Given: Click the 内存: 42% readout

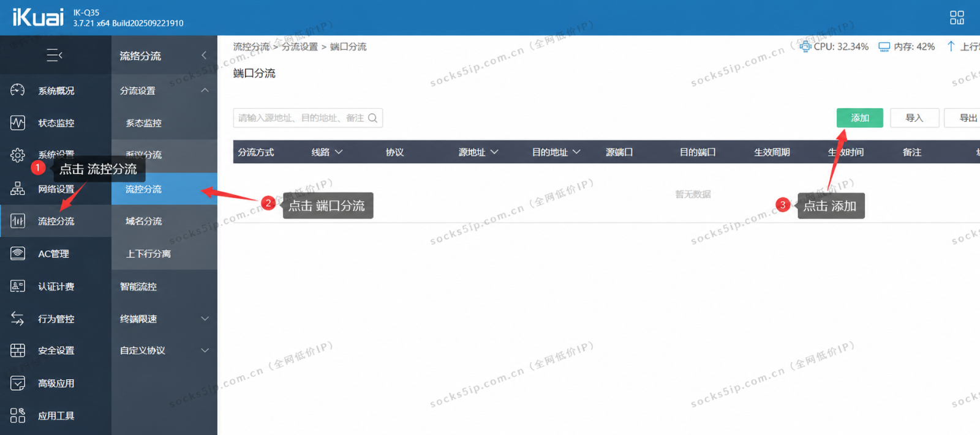Looking at the screenshot, I should (914, 46).
